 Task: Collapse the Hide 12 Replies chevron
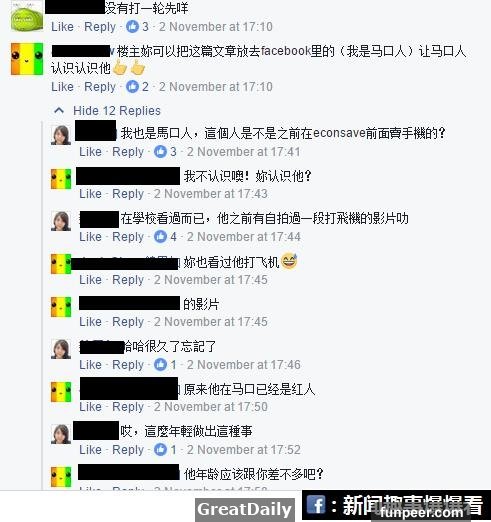(x=59, y=110)
